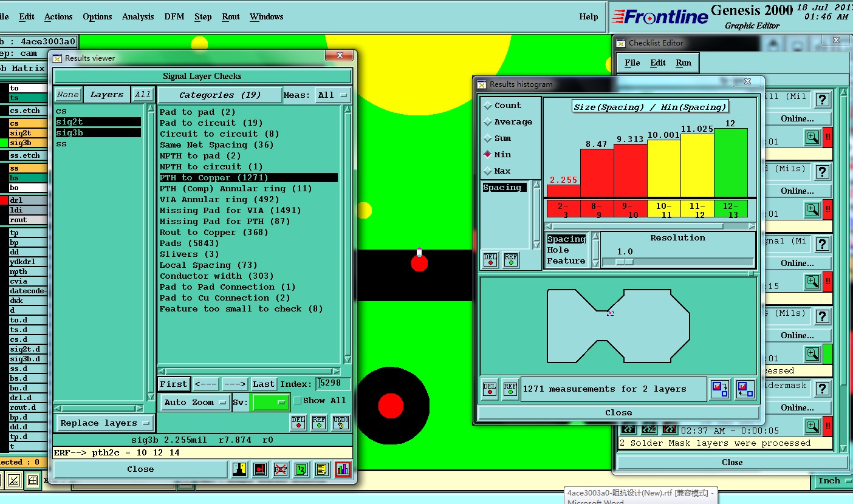Enable the Show All checkbox
The height and width of the screenshot is (504, 853).
pyautogui.click(x=298, y=401)
